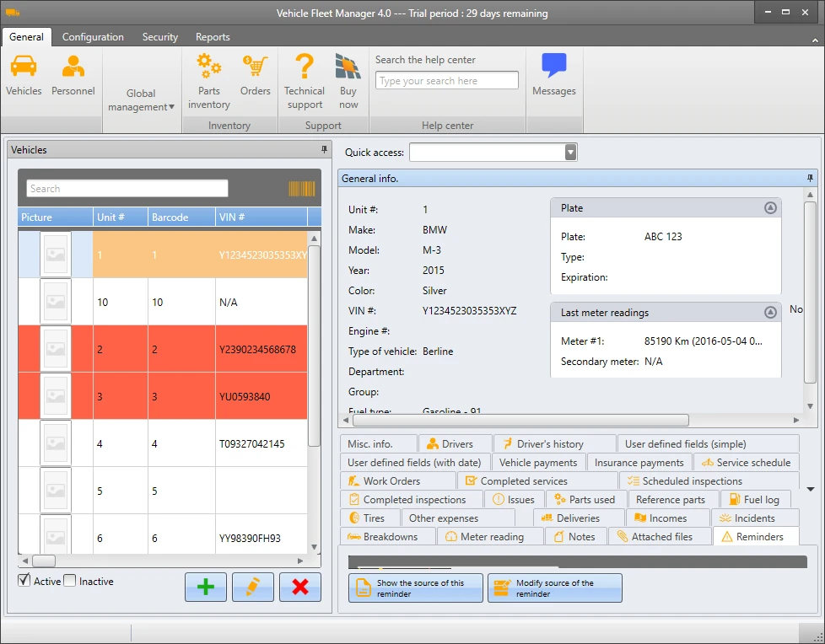Add a new vehicle with green plus
The image size is (825, 644).
(x=206, y=588)
